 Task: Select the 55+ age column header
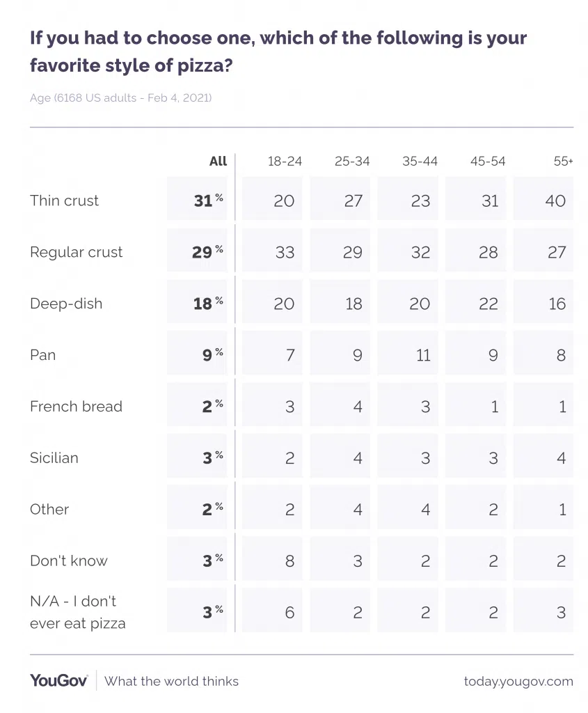coord(563,161)
